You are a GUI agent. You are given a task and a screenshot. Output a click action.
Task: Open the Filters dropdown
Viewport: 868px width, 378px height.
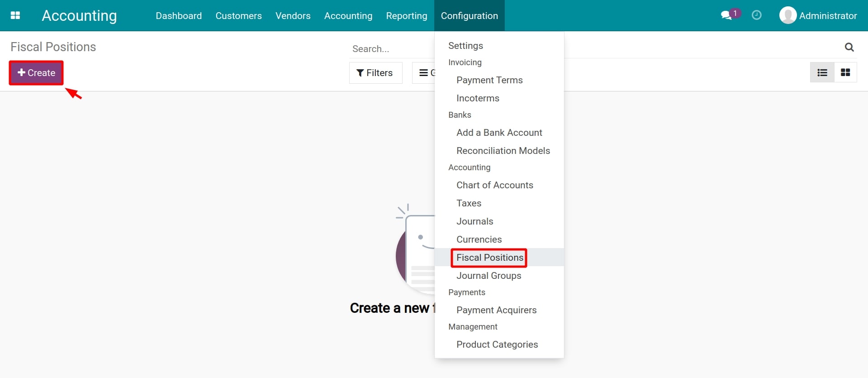[x=375, y=73]
